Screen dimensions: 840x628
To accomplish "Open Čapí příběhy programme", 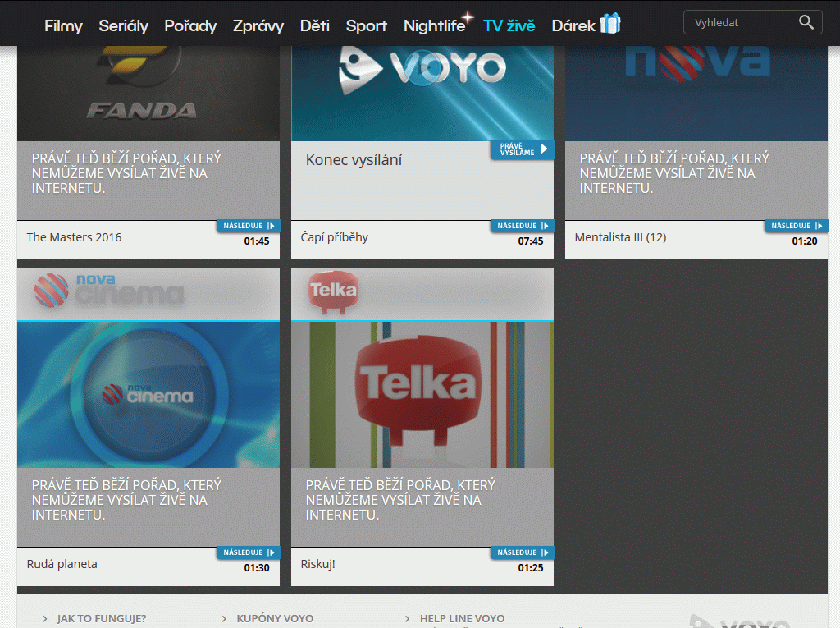I will [335, 237].
